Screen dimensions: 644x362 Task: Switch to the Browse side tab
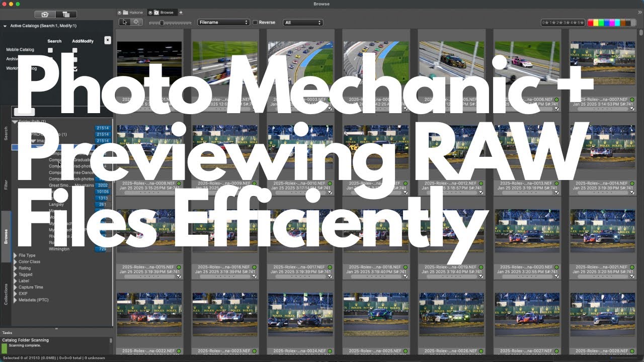[x=6, y=236]
